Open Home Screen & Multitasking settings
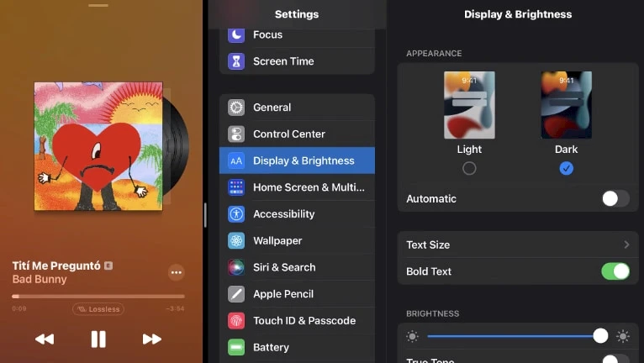 pos(297,187)
